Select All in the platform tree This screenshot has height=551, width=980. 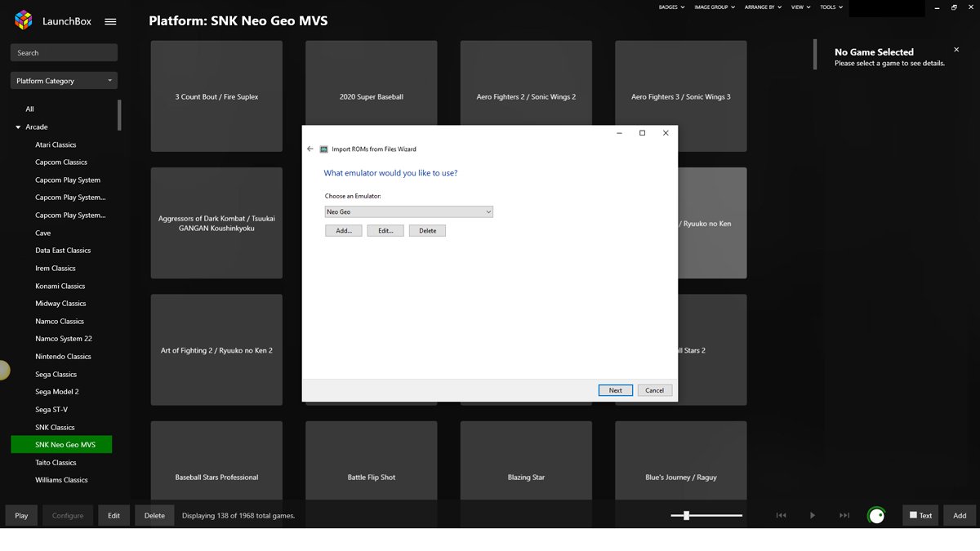click(x=29, y=109)
